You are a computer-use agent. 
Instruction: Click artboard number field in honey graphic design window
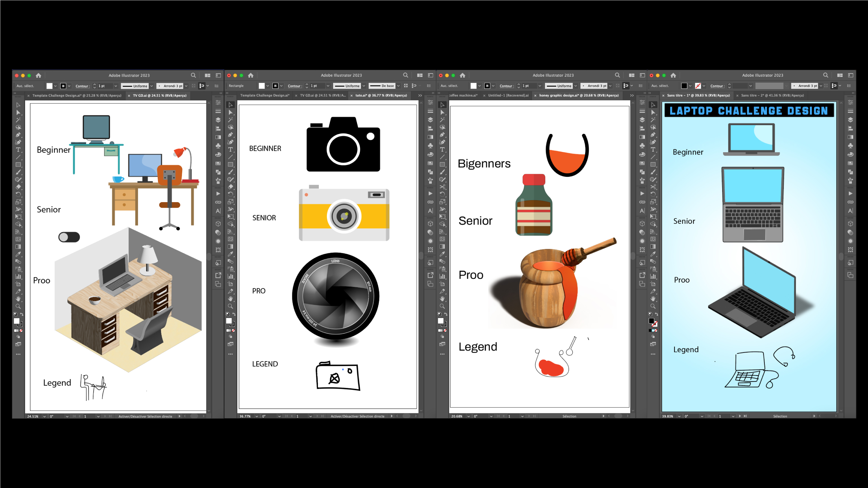pyautogui.click(x=512, y=416)
